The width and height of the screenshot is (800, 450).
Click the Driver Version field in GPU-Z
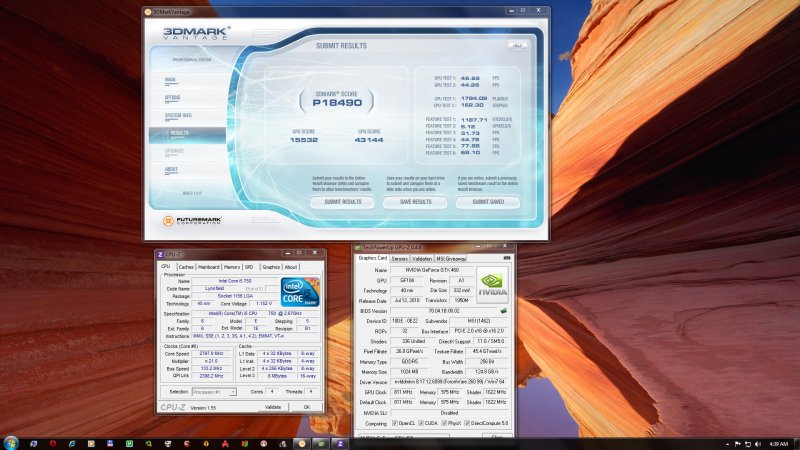click(x=449, y=382)
